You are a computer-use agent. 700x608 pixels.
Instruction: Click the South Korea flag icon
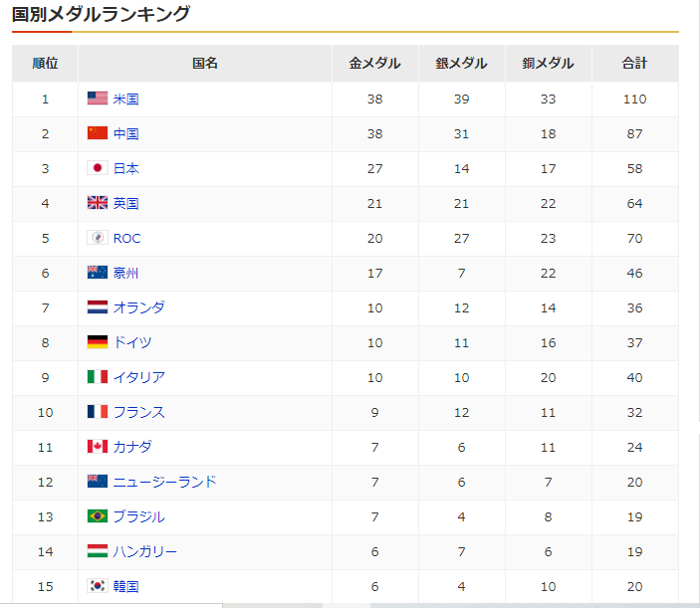pos(97,586)
